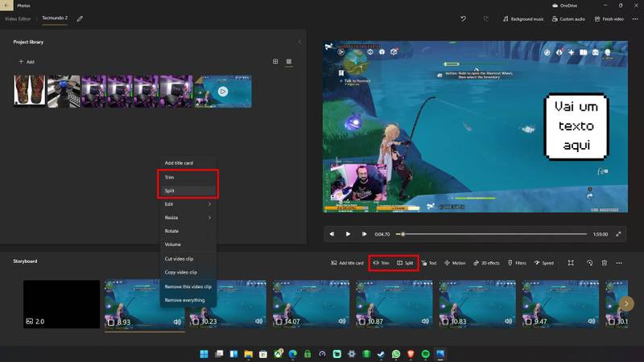
Task: Click Finish video to export
Action: (x=609, y=19)
